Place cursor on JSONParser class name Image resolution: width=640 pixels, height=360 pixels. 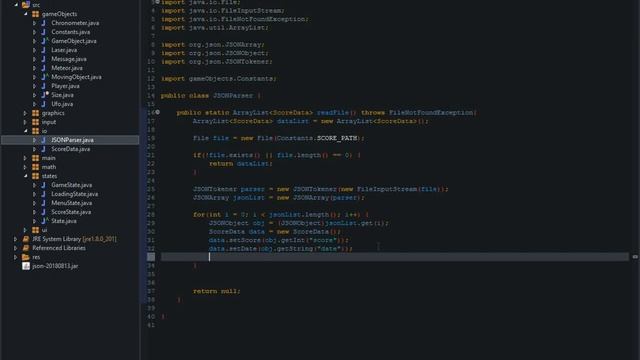[233, 96]
